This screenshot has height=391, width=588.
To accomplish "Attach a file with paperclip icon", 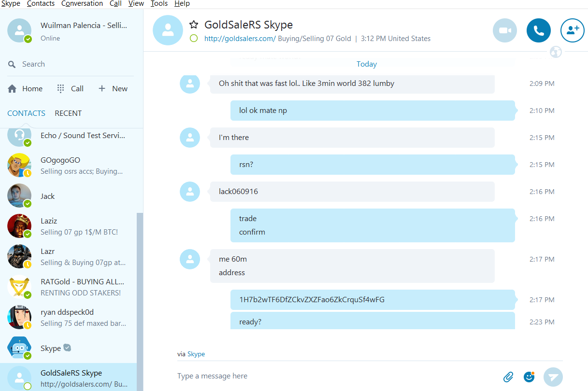I will [508, 377].
